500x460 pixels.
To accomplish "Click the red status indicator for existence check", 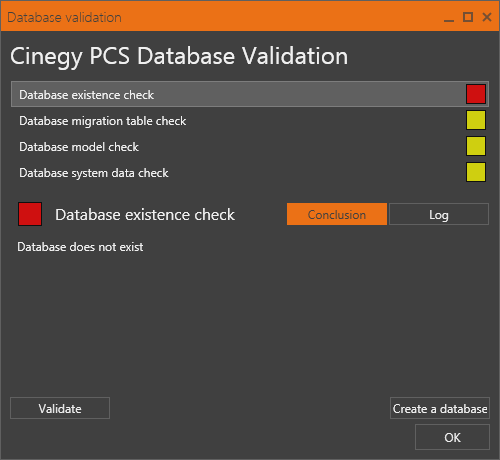I will pyautogui.click(x=476, y=94).
